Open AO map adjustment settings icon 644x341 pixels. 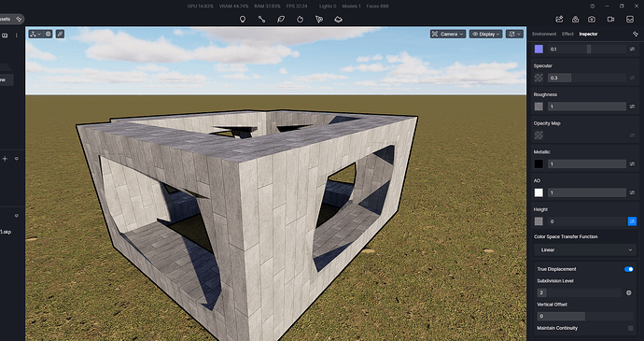pyautogui.click(x=632, y=192)
